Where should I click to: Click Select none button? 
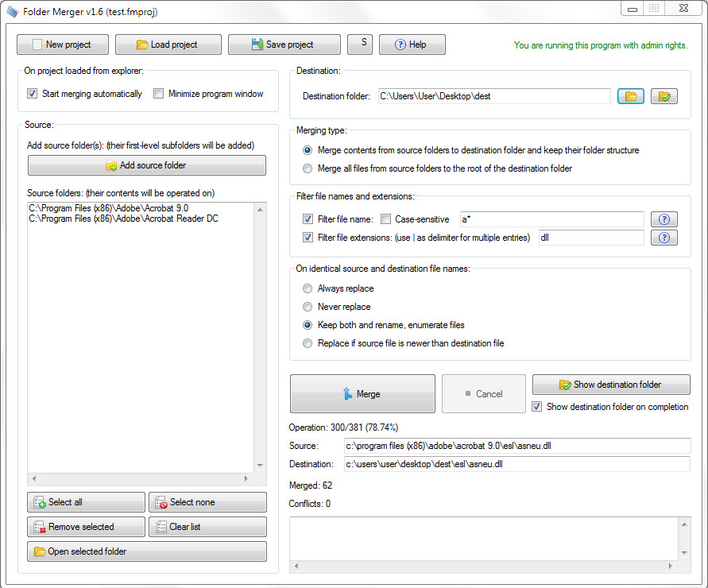tap(207, 502)
